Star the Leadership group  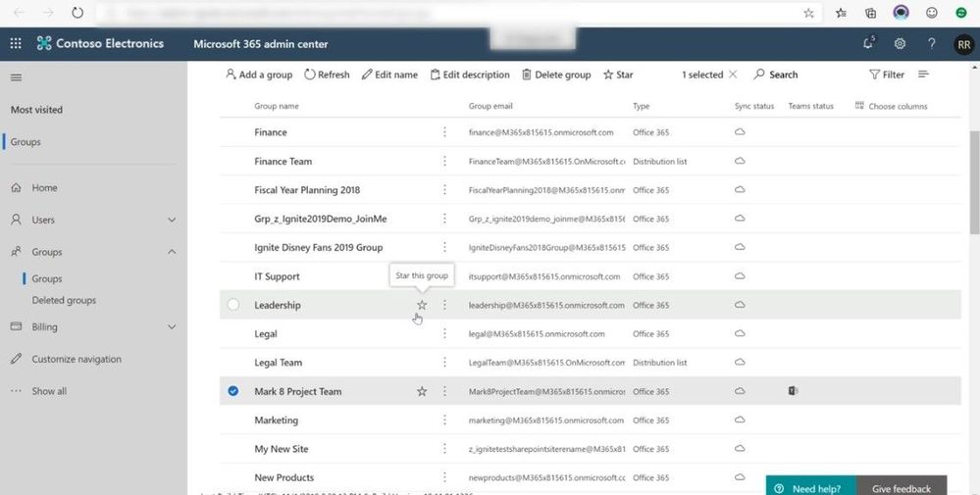[422, 305]
